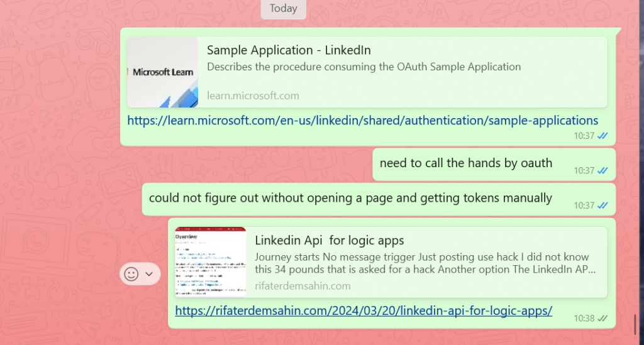Screen dimensions: 644x345
Task: Click the Microsoft Learn preview thumbnail
Action: (163, 72)
